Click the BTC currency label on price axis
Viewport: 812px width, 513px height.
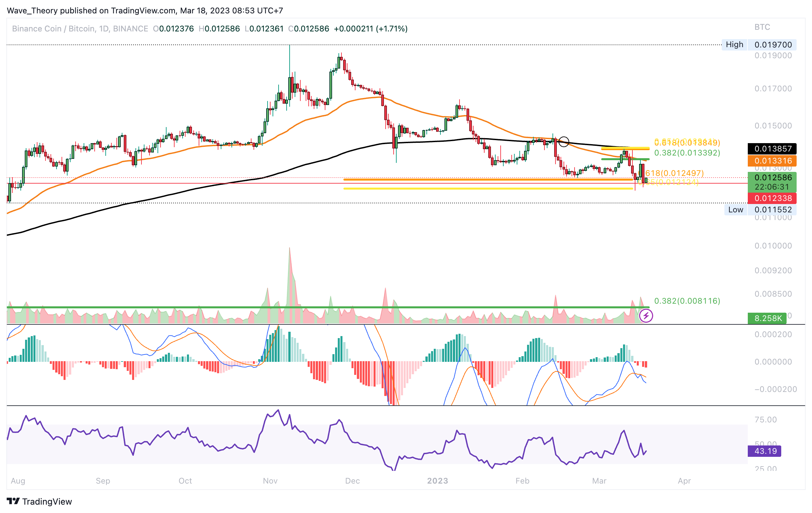(x=762, y=27)
